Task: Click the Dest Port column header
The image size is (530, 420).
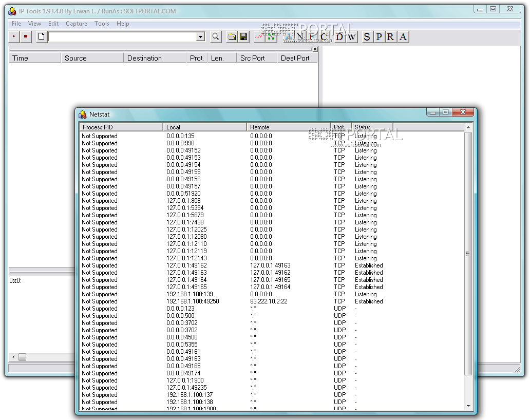Action: [x=297, y=58]
